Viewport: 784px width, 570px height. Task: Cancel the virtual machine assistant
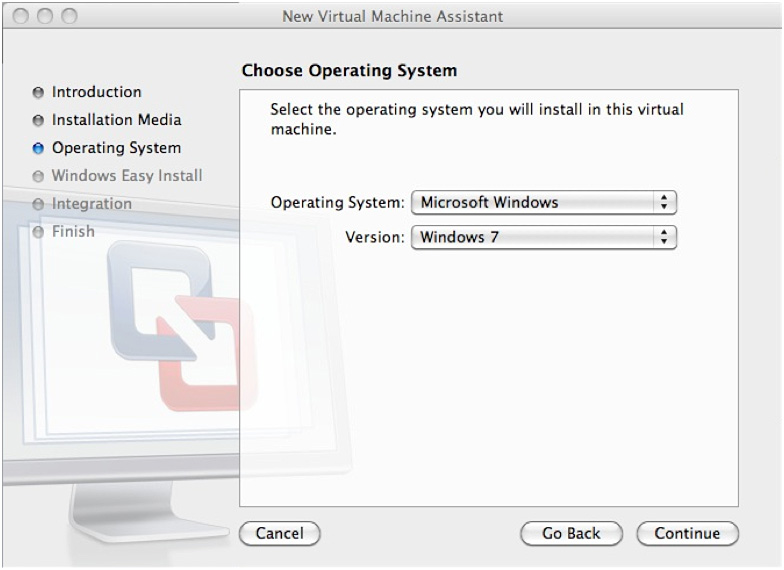click(x=280, y=534)
